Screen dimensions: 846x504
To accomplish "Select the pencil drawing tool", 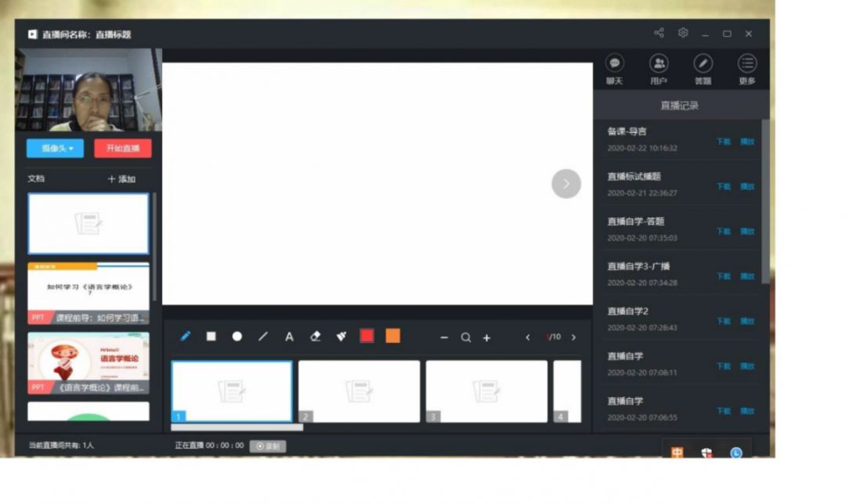I will (x=186, y=337).
